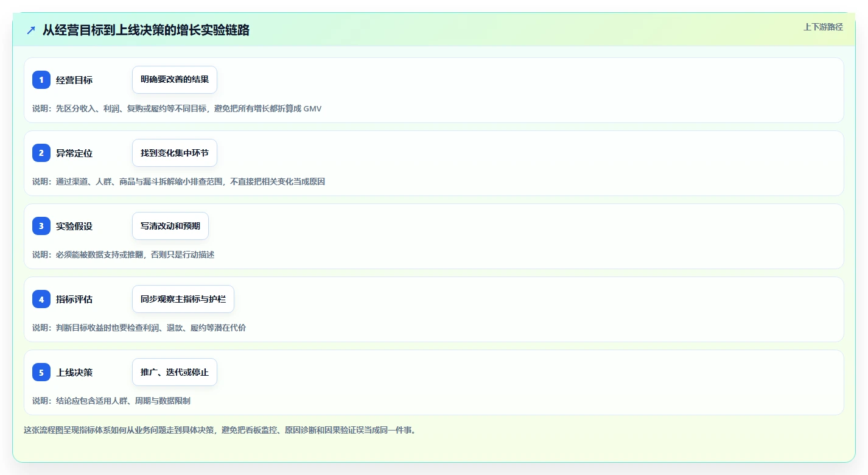Click the description 结论应包含适用人群、周期与数据限制
This screenshot has height=475, width=868.
111,401
